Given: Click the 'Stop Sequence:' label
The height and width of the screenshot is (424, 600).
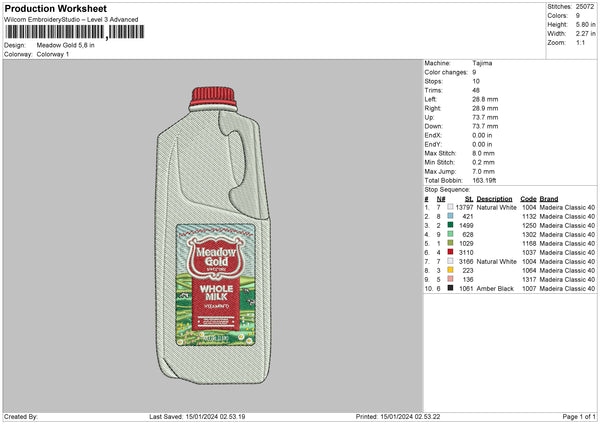Looking at the screenshot, I should pos(447,189).
